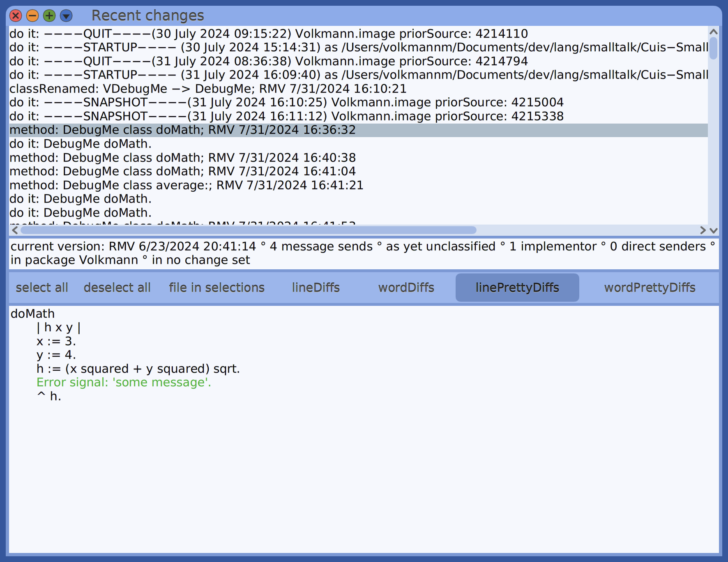
Task: Click the scroll-left arrow on the horizontal scrollbar
Action: [x=15, y=230]
